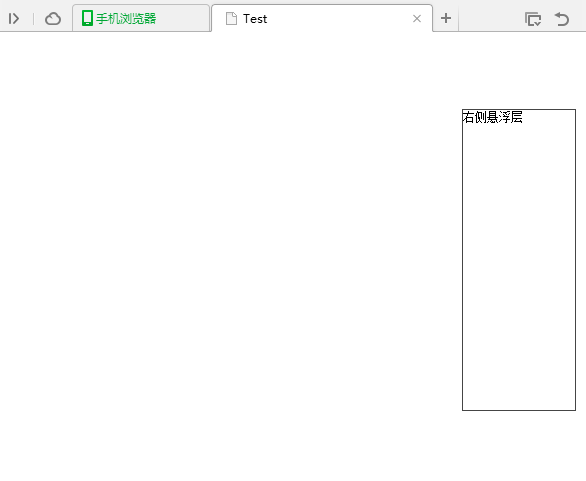The image size is (586, 481).
Task: Open a new tab with the plus button
Action: pyautogui.click(x=445, y=18)
